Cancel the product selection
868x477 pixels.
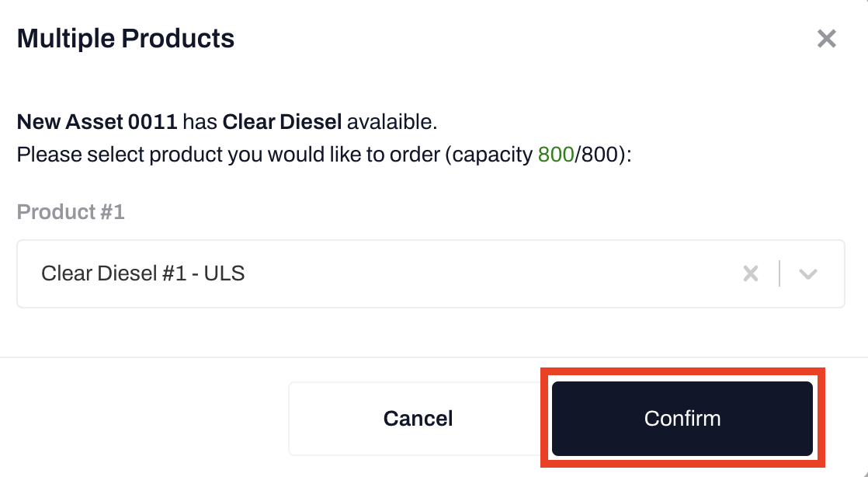tap(418, 418)
